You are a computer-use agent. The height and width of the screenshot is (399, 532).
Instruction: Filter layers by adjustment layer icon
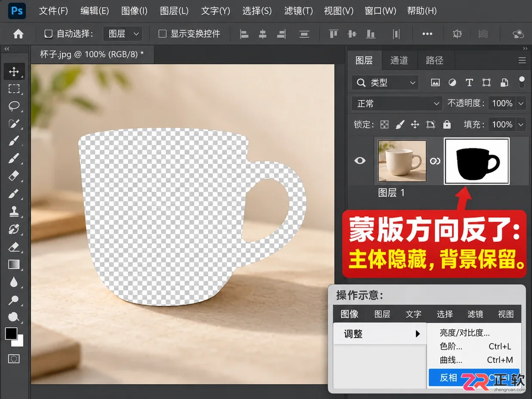[x=453, y=83]
